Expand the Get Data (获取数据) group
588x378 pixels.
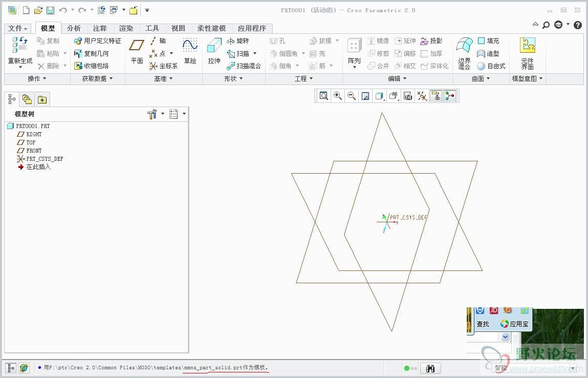tap(98, 78)
